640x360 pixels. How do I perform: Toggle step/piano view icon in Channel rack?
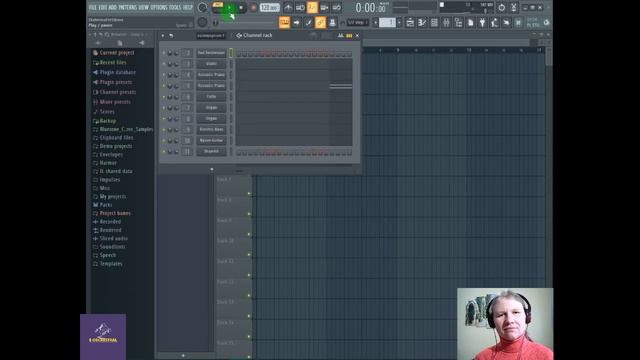[x=349, y=36]
